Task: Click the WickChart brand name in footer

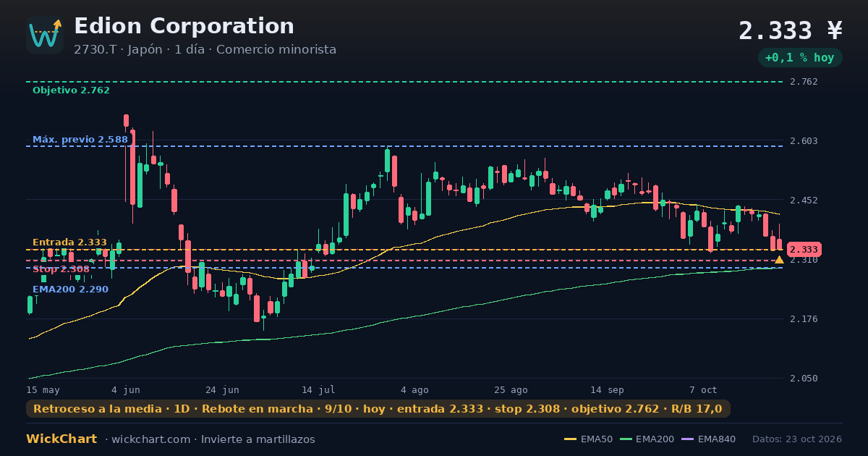Action: (x=61, y=439)
